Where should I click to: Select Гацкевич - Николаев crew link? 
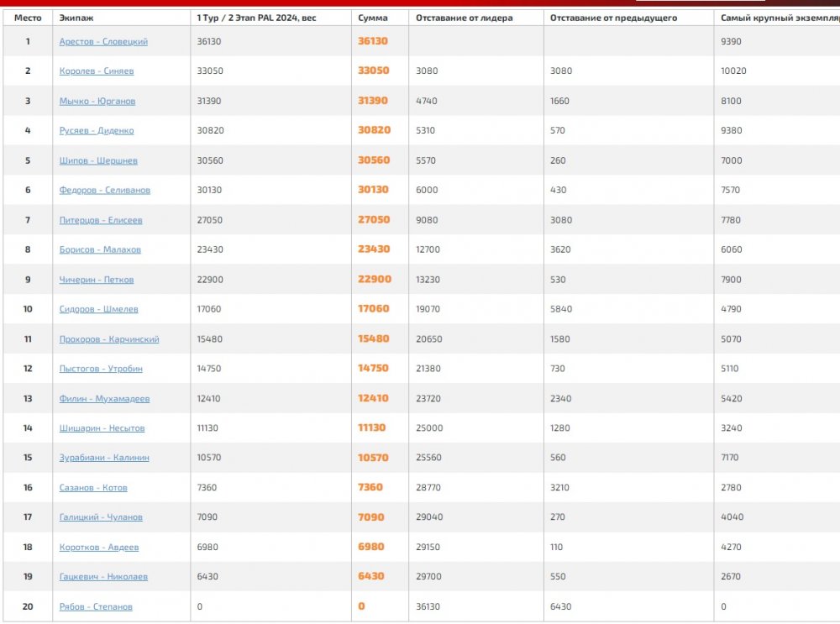pyautogui.click(x=103, y=577)
